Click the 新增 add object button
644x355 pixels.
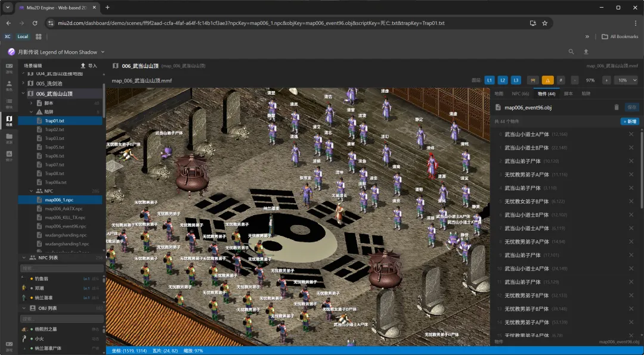coord(629,122)
